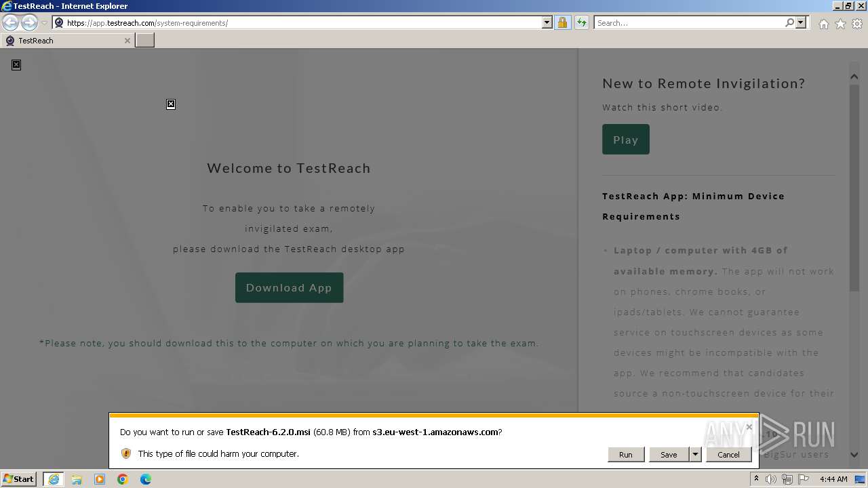Screen dimensions: 868x488
Task: Click the Search box field
Action: click(x=689, y=22)
